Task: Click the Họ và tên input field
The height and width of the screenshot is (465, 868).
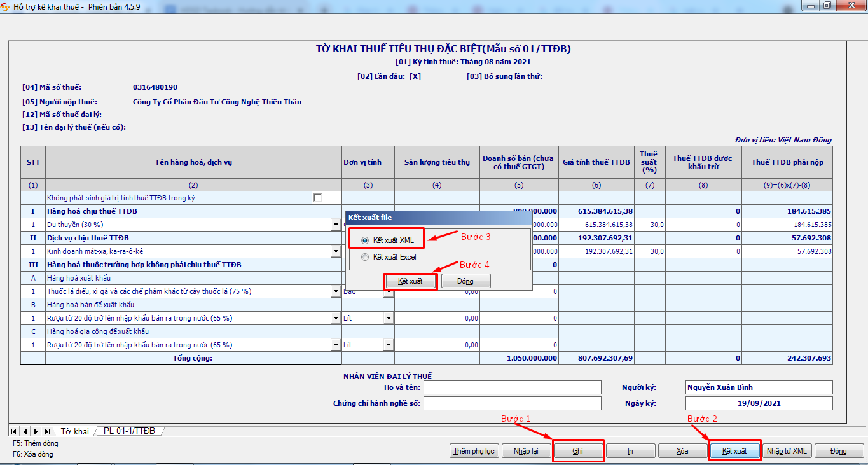Action: tap(512, 387)
